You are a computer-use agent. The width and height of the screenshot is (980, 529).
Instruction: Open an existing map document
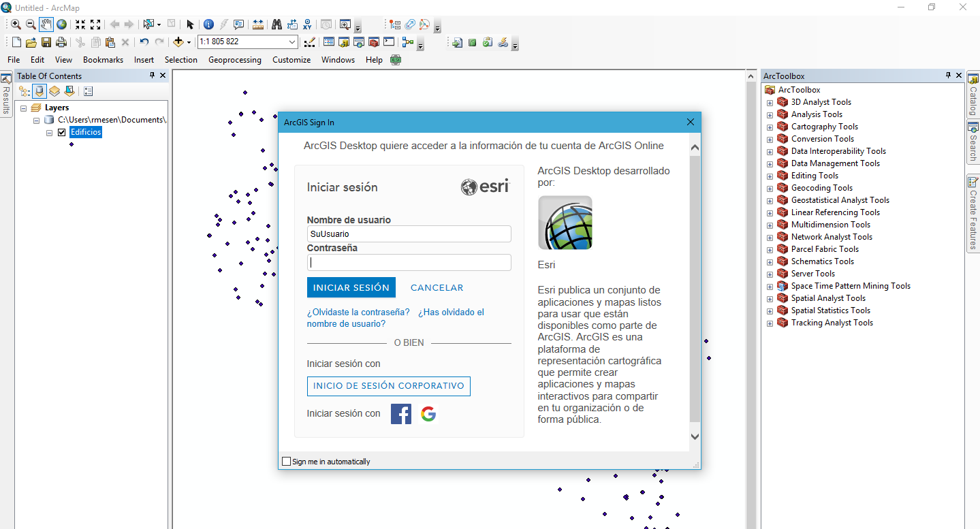[31, 42]
